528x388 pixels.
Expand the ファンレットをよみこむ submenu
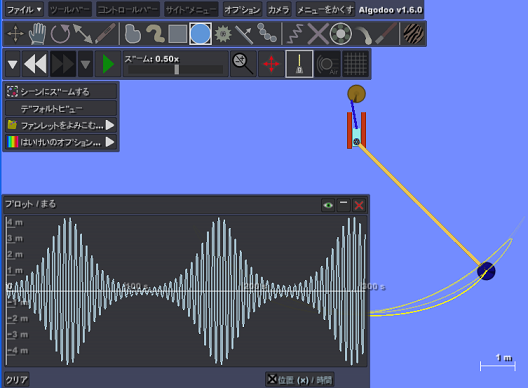pos(61,125)
